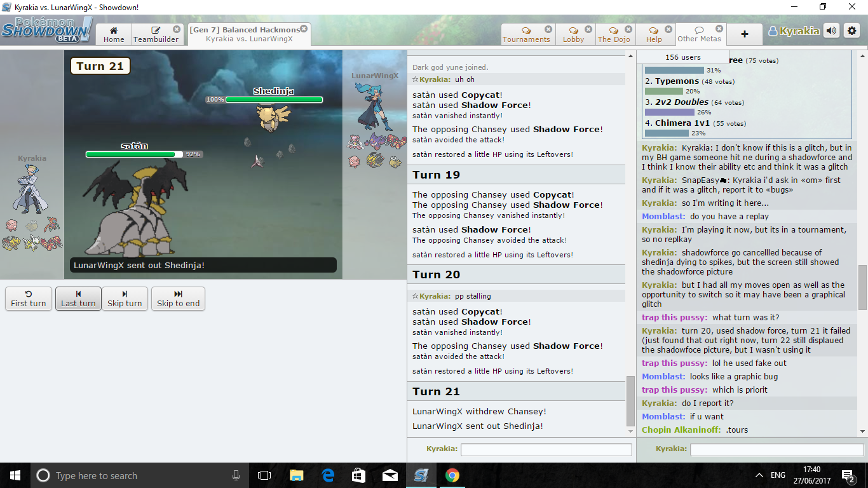Switch to the Help room tab

(654, 34)
